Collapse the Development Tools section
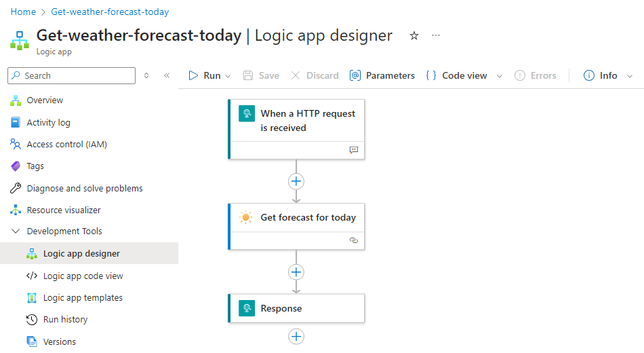The height and width of the screenshot is (353, 644). point(16,231)
